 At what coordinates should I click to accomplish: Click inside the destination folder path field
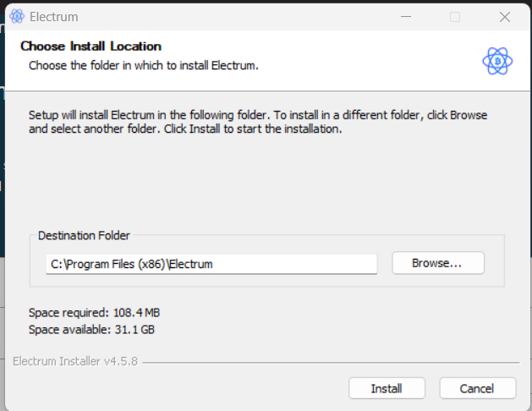tap(211, 264)
